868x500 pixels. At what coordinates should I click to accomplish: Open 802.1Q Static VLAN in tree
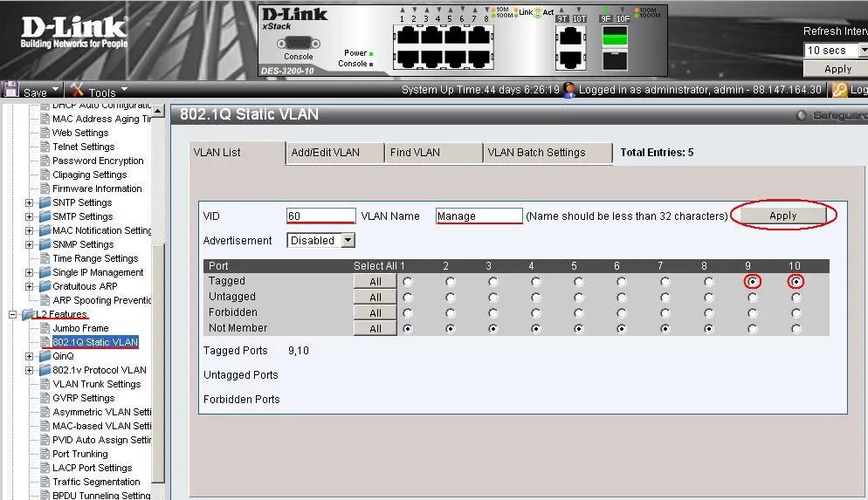95,342
